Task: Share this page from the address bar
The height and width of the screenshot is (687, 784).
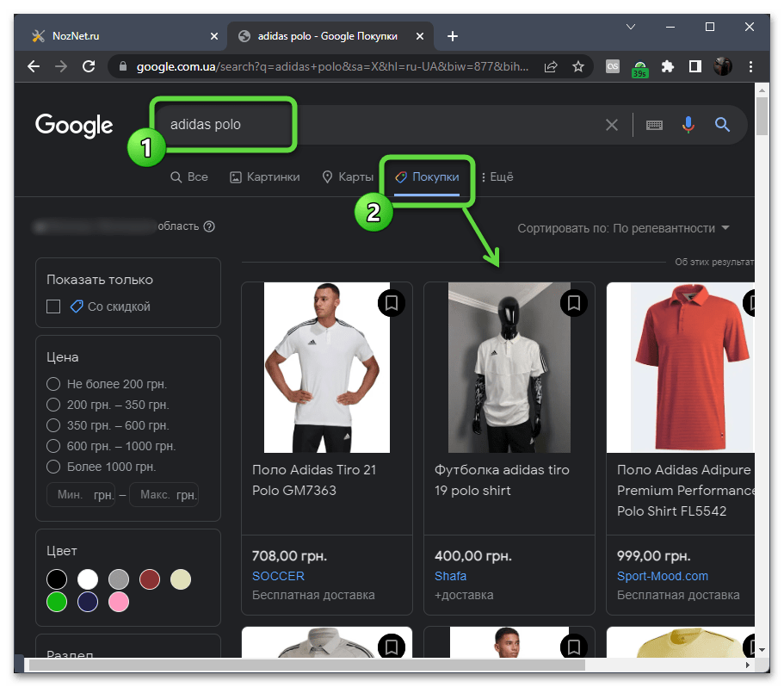Action: coord(551,66)
